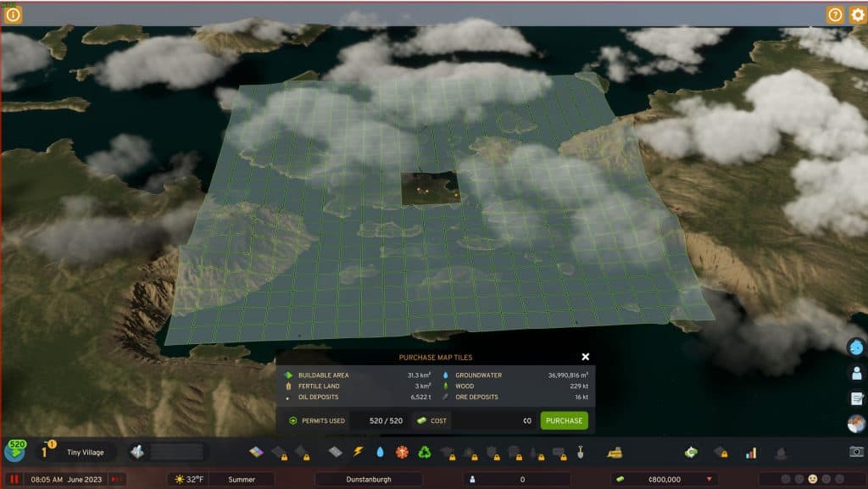The width and height of the screenshot is (868, 489).
Task: Open the info view button at top-left
Action: [x=13, y=14]
